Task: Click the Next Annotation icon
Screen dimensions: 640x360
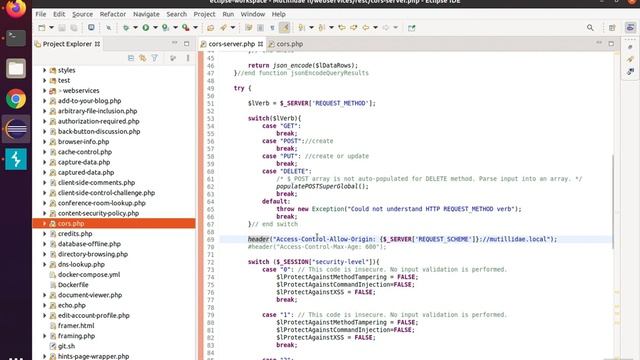Action: (302, 28)
